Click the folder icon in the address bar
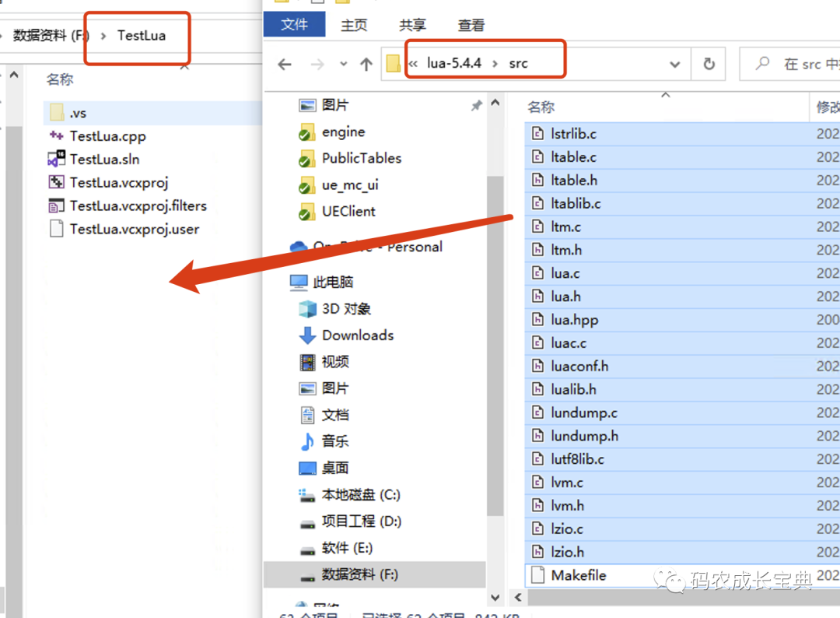The width and height of the screenshot is (840, 618). click(392, 62)
